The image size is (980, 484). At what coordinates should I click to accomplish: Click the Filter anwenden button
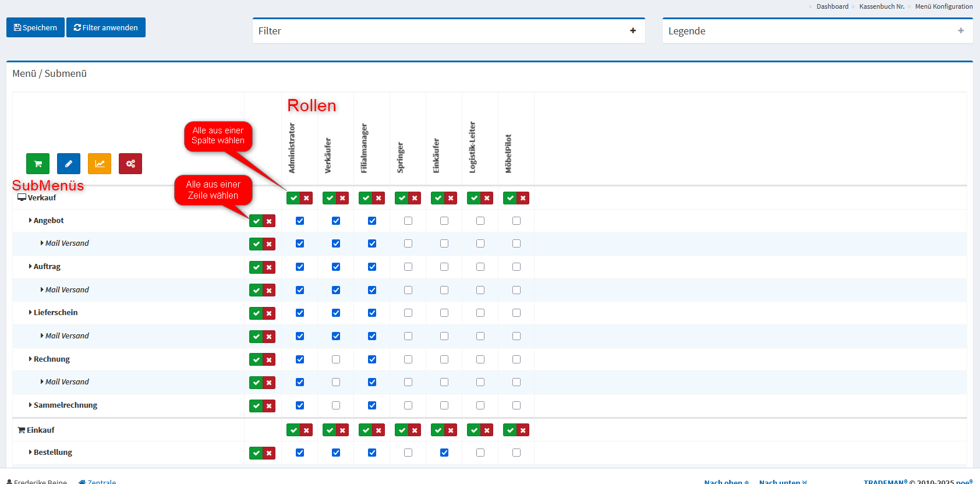[x=106, y=27]
